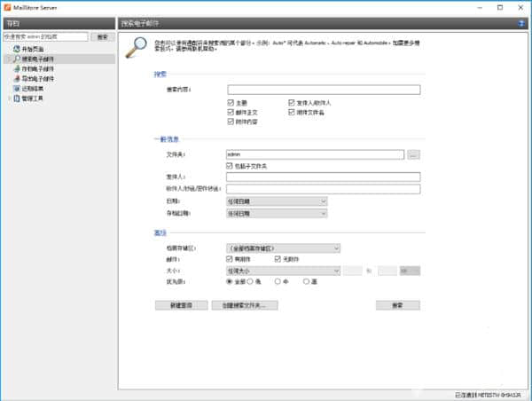Open the 开始页面 start page icon
This screenshot has height=401, width=532.
pyautogui.click(x=15, y=49)
